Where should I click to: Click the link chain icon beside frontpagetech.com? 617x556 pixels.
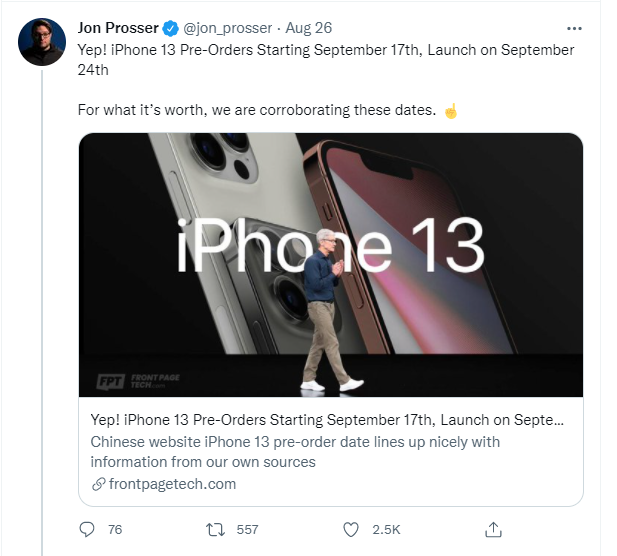[x=98, y=484]
